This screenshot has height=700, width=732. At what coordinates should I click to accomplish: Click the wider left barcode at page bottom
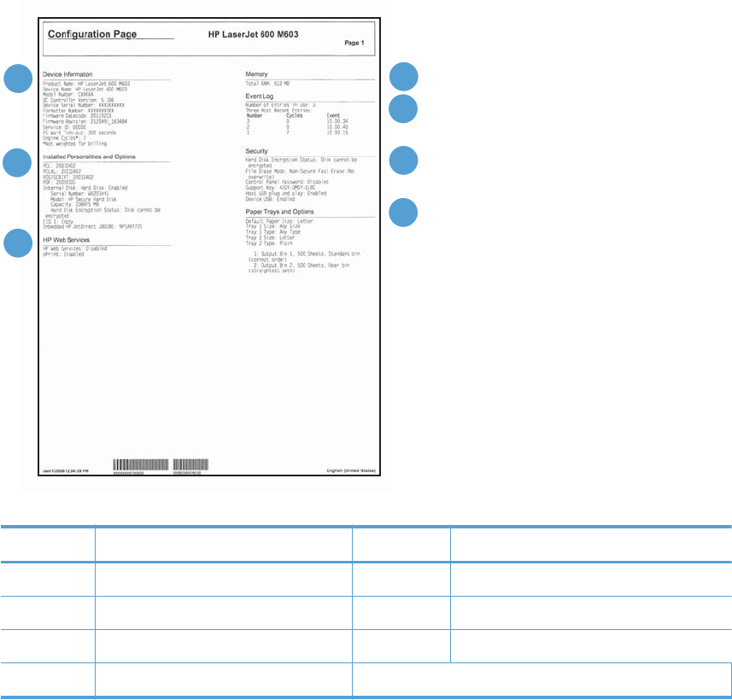pyautogui.click(x=141, y=464)
